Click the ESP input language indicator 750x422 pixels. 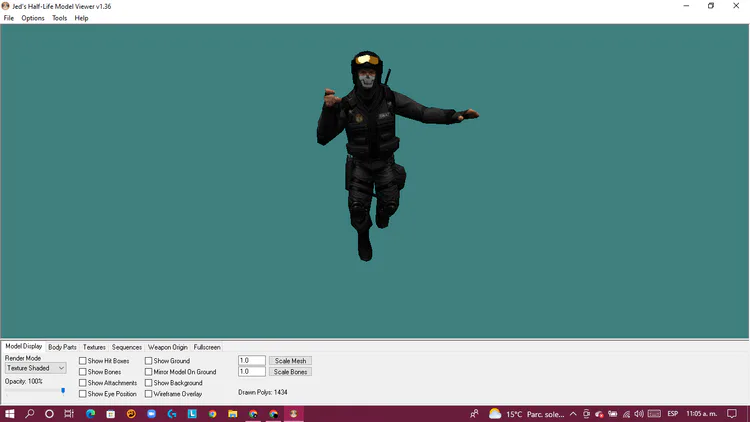(x=673, y=414)
